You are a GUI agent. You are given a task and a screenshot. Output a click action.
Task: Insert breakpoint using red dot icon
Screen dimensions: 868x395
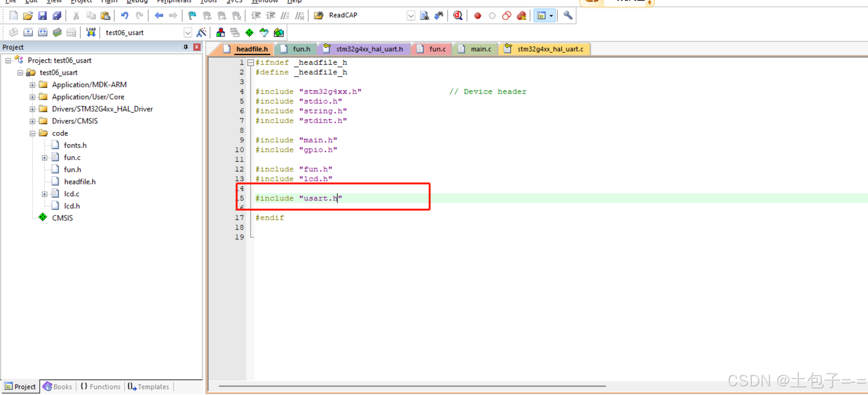(478, 16)
